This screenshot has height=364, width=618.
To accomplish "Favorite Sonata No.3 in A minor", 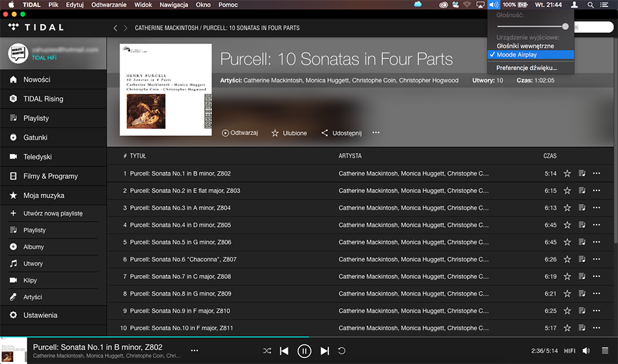I will click(567, 207).
